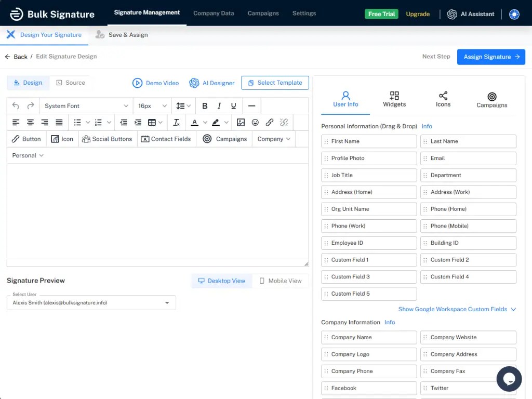Click the clear formatting icon
Image resolution: width=532 pixels, height=399 pixels.
[x=176, y=123]
